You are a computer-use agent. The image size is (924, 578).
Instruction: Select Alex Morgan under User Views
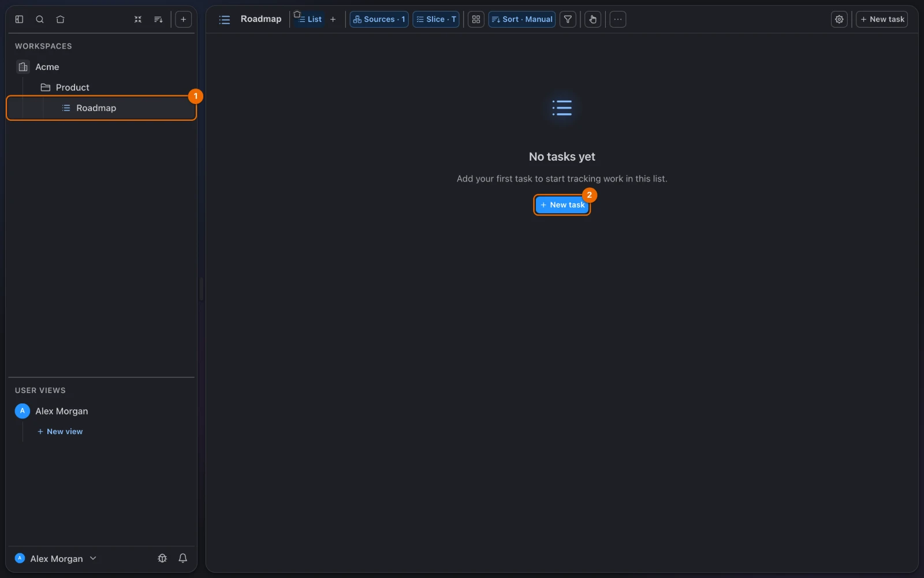tap(62, 411)
